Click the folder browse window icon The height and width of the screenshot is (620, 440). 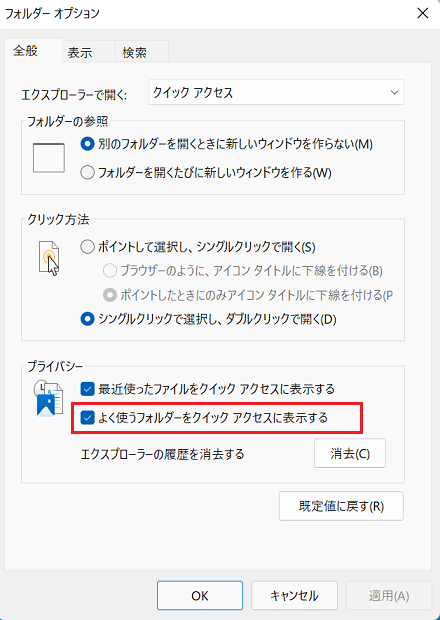coord(49,158)
